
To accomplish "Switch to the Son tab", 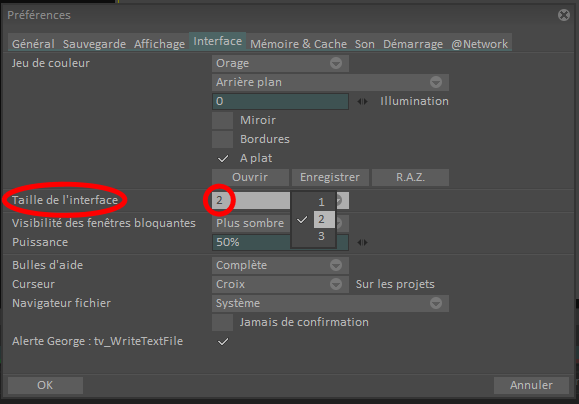I will coord(364,44).
